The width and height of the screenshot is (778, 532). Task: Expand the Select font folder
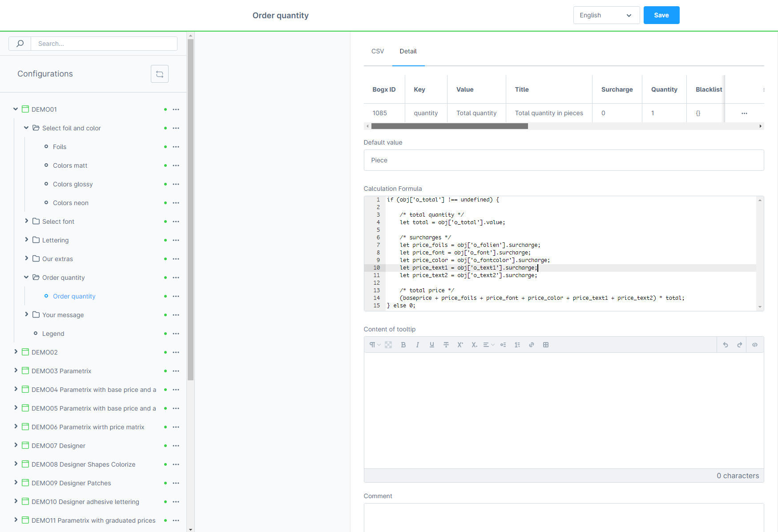point(26,221)
